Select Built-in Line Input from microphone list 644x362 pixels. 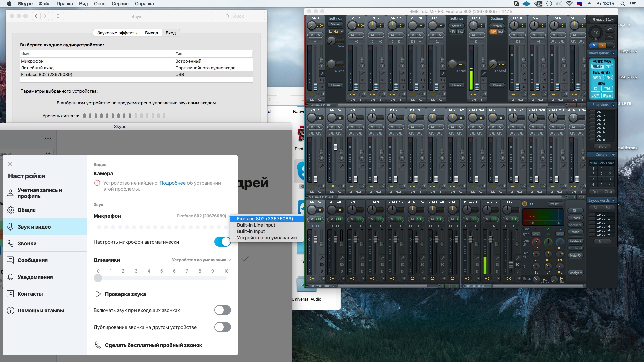point(256,225)
